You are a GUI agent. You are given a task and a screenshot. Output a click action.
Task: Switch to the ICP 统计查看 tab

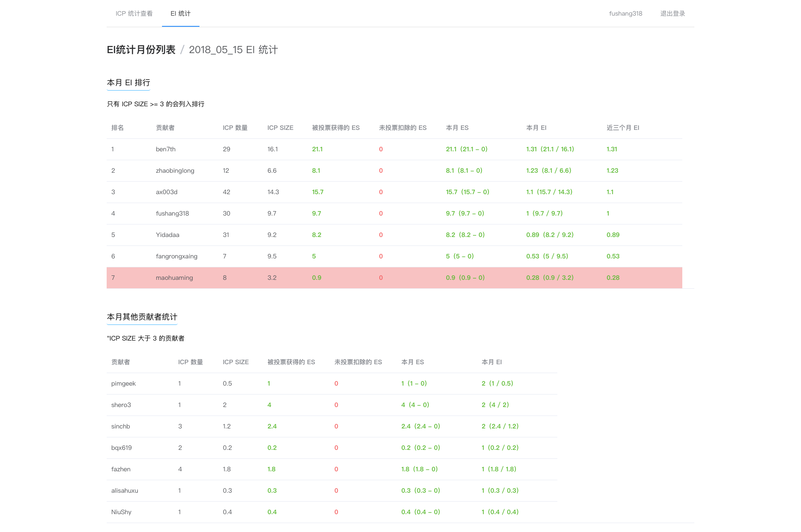coord(133,13)
